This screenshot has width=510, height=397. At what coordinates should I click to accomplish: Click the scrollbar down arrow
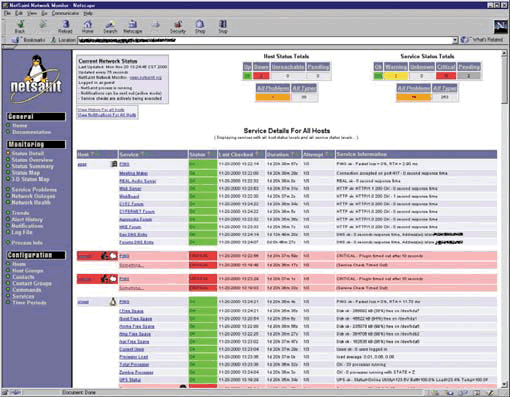coord(504,384)
